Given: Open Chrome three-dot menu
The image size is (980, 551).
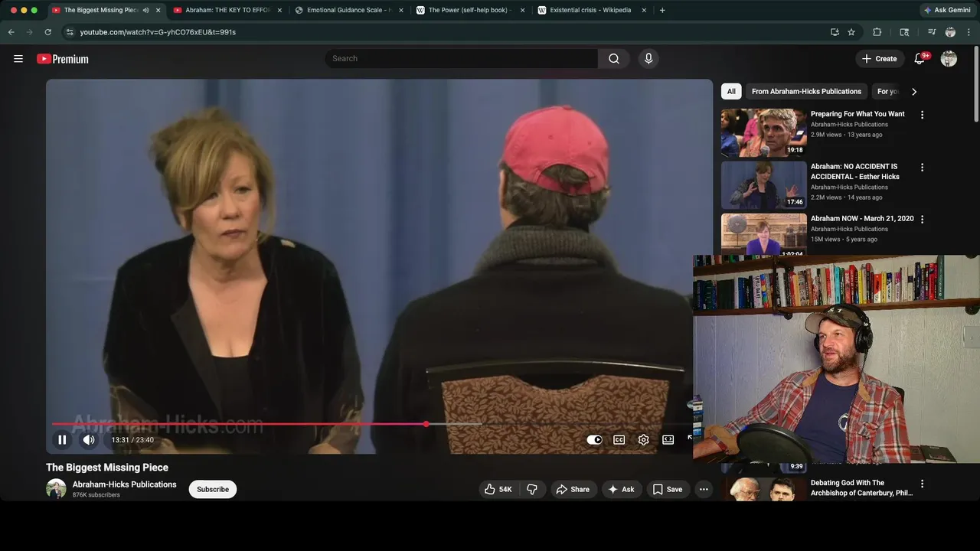Looking at the screenshot, I should click(x=969, y=32).
